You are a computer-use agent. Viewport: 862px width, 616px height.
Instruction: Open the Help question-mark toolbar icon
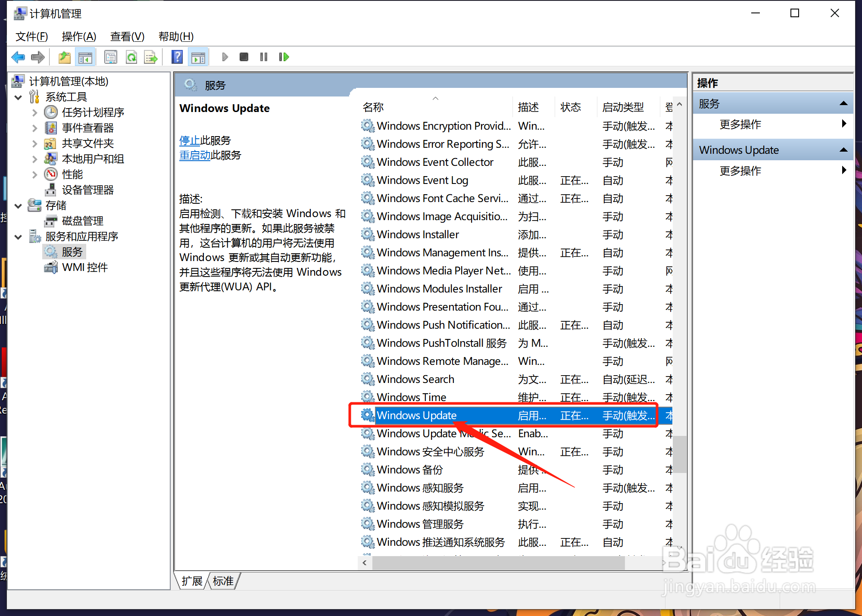pyautogui.click(x=177, y=57)
